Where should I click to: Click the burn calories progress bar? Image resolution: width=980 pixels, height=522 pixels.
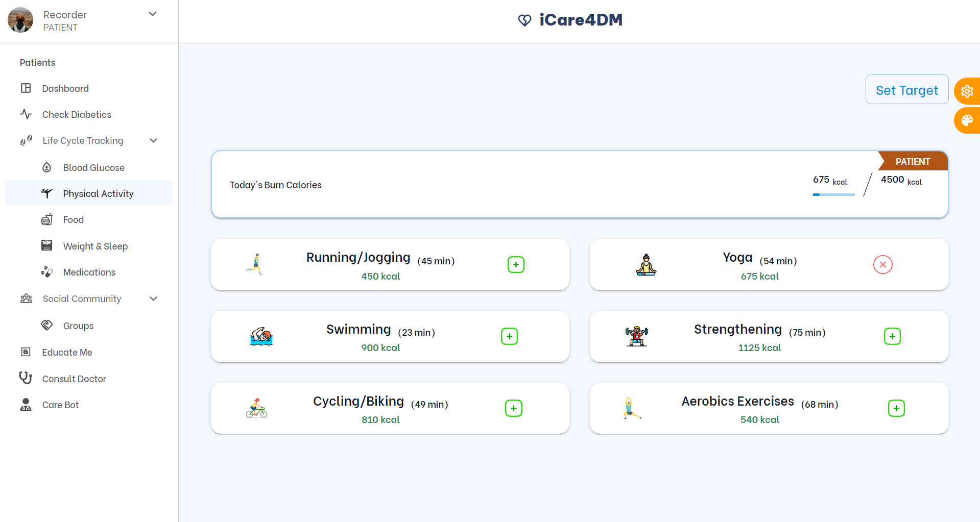click(x=833, y=194)
